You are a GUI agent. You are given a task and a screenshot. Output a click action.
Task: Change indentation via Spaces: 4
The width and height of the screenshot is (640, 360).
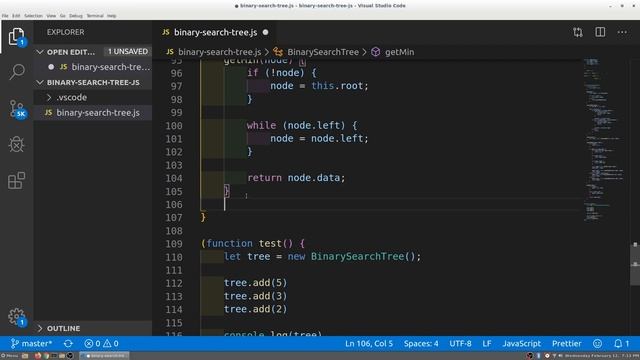(421, 344)
